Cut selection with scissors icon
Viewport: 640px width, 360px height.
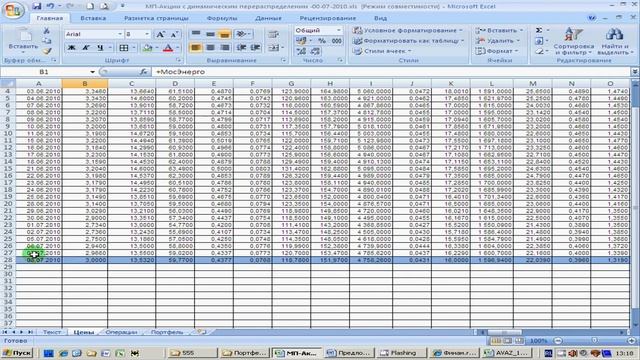tap(47, 31)
